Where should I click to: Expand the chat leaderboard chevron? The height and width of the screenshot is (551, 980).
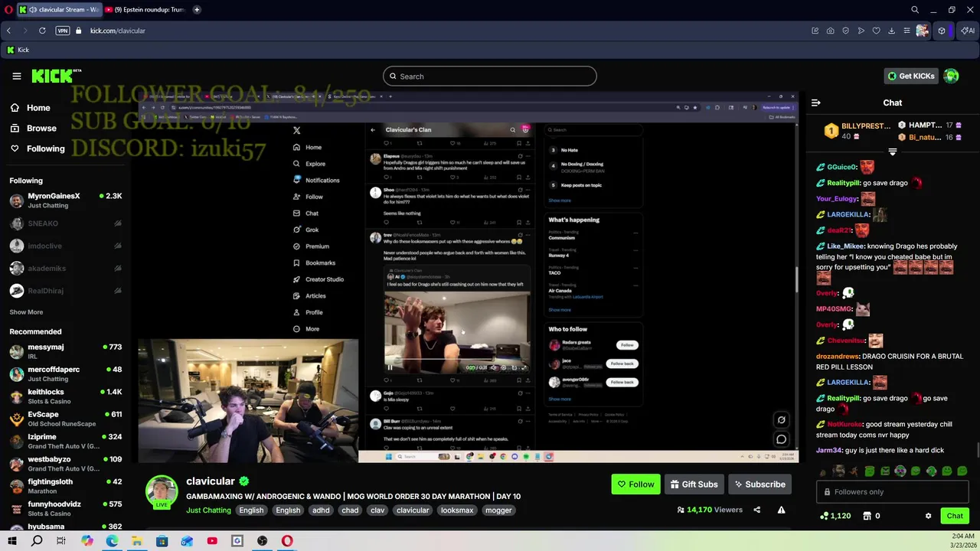[x=892, y=152]
